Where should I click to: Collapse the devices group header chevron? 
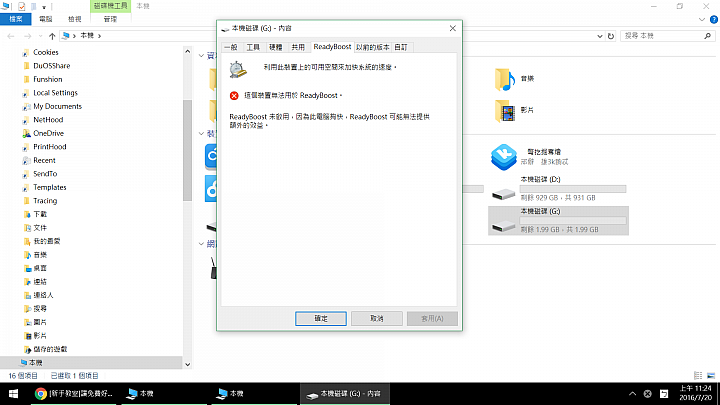202,134
